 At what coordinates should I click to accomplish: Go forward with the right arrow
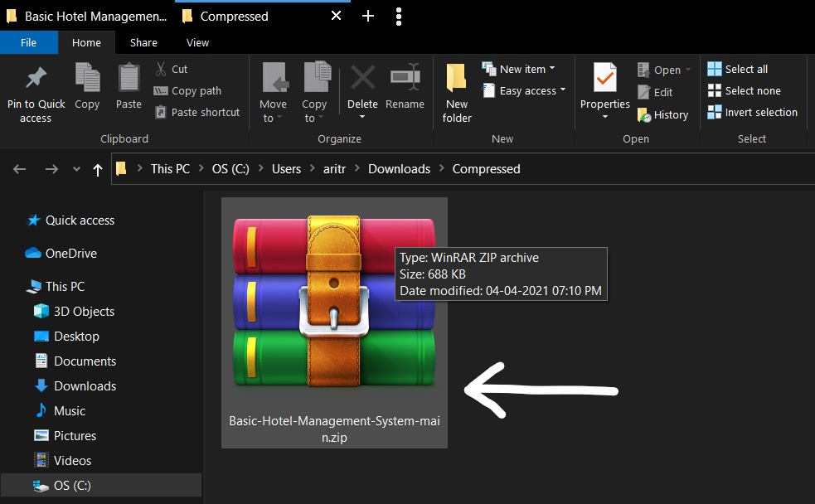[51, 169]
